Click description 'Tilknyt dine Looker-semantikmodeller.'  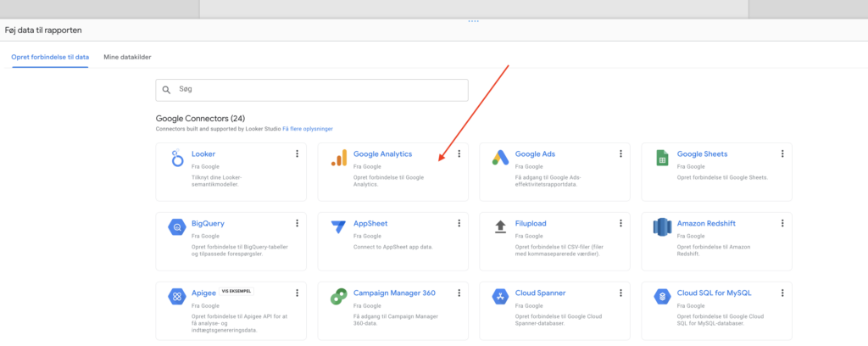pyautogui.click(x=217, y=181)
